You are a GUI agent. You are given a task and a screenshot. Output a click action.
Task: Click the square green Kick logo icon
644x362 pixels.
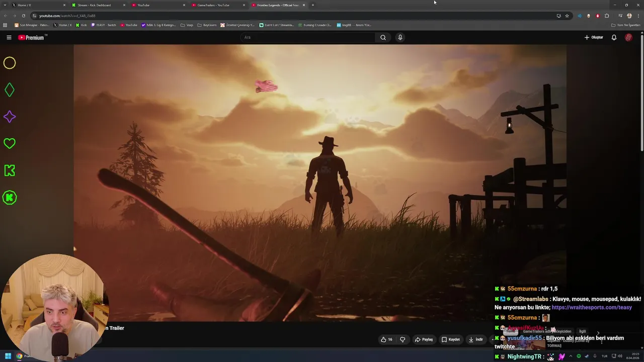point(10,170)
